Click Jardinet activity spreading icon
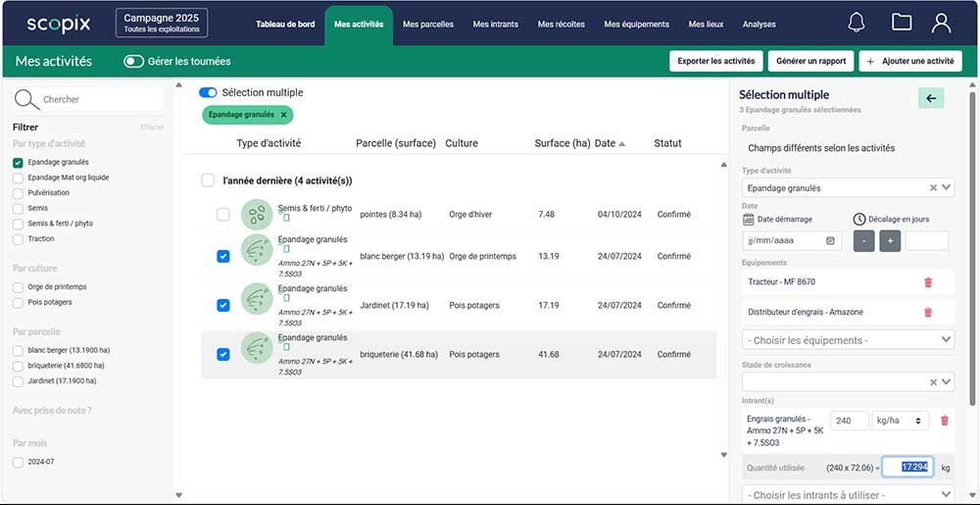Viewport: 980px width, 505px height. 257,299
